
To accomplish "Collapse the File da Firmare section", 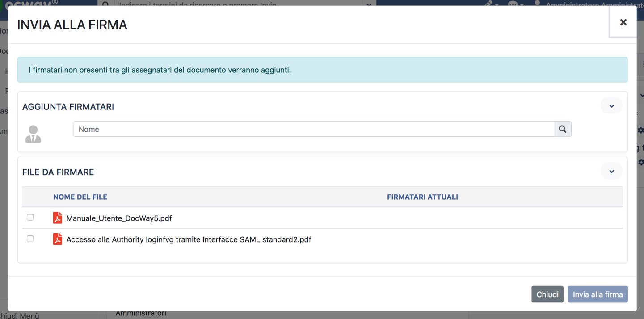I will 611,172.
